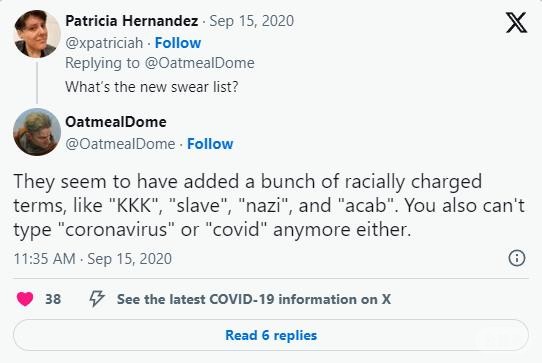Click the 38 likes count
The width and height of the screenshot is (542, 363).
tap(53, 299)
